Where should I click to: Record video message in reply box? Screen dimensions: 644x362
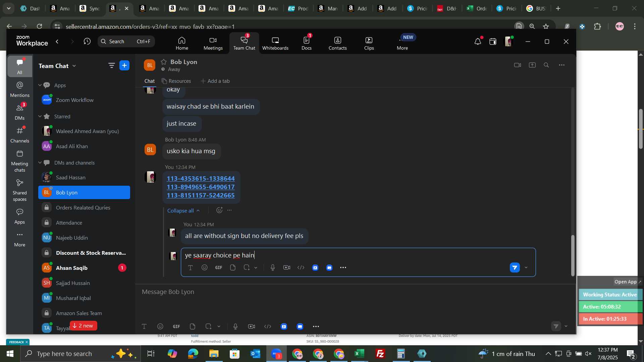tap(287, 267)
